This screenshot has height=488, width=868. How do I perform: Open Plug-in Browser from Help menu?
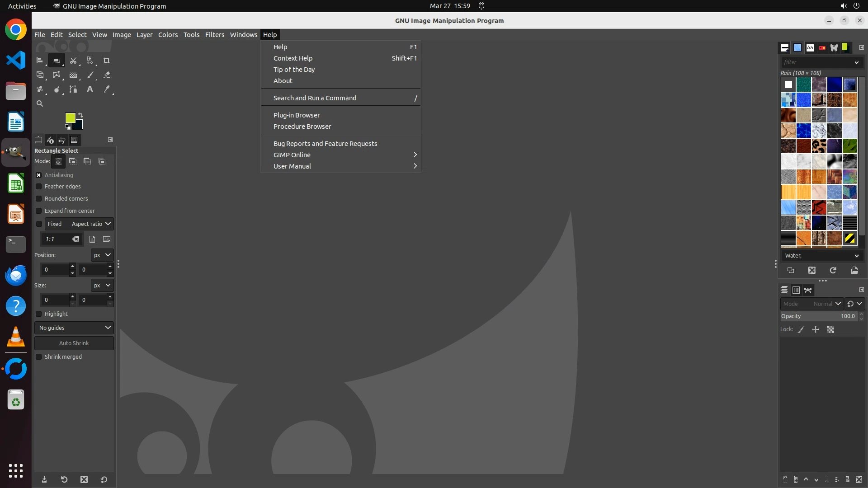pos(297,115)
